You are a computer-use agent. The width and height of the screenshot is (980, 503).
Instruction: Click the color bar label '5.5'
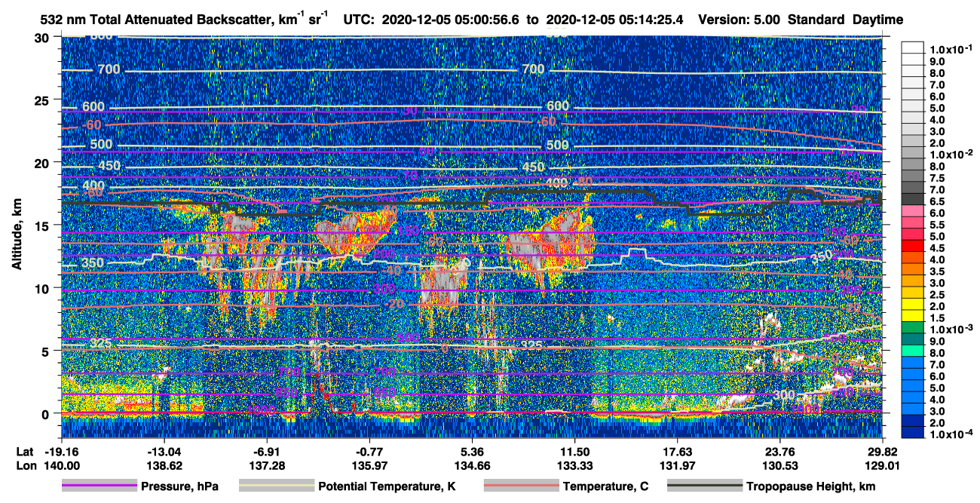[x=937, y=225]
